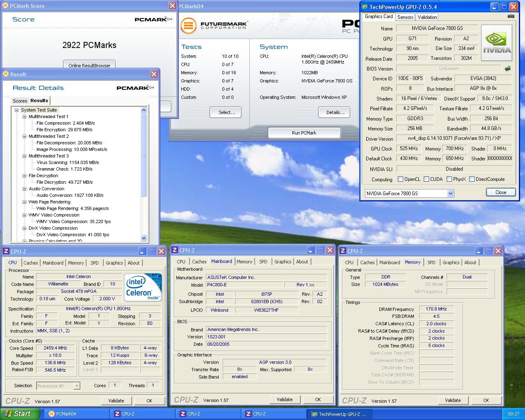Collapse the System Test Suite tree node
The height and width of the screenshot is (420, 525).
point(17,110)
